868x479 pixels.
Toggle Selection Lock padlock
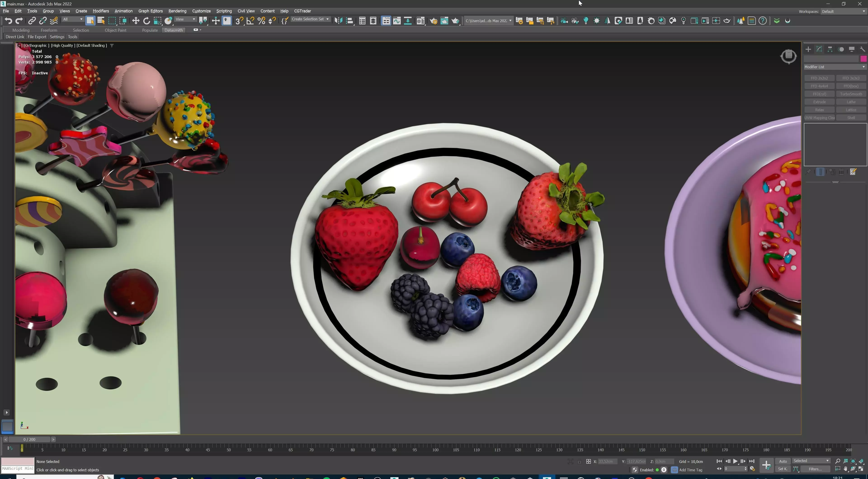[579, 461]
